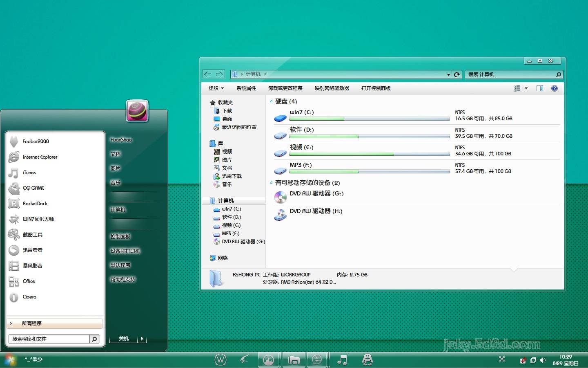
Task: Open the 组织 dropdown menu
Action: tap(216, 88)
